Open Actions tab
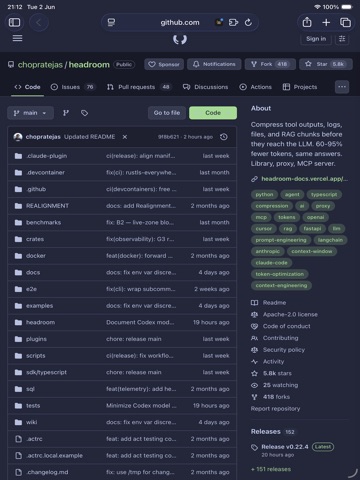 [x=256, y=87]
